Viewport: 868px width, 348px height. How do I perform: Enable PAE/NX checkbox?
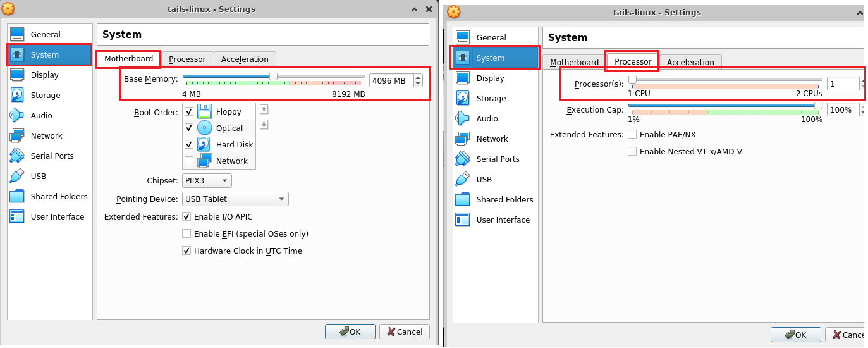[x=632, y=134]
